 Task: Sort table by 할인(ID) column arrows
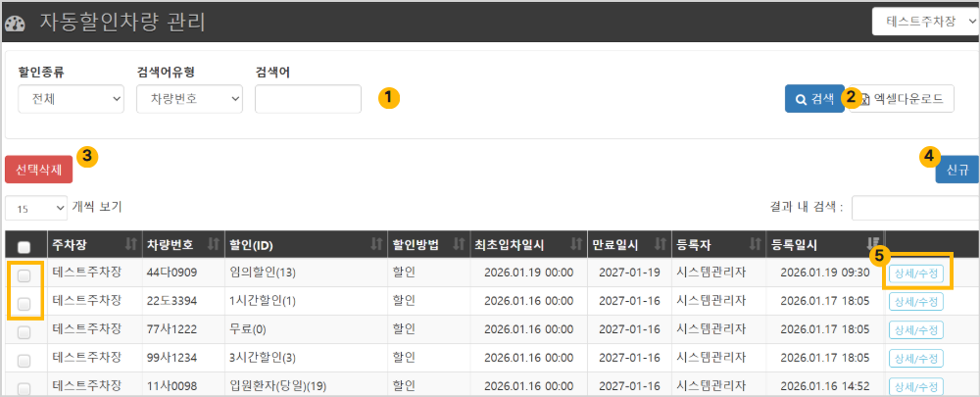[375, 244]
